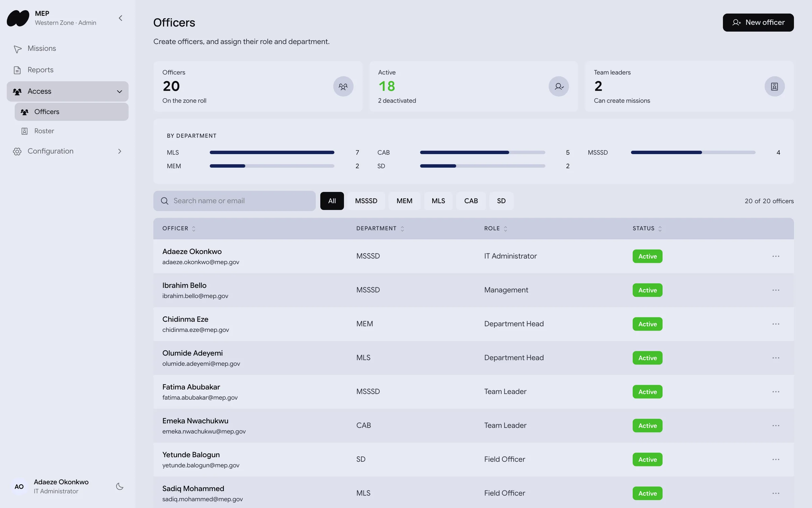Open actions menu for Ibrahim Bello
Image resolution: width=812 pixels, height=508 pixels.
coord(775,290)
